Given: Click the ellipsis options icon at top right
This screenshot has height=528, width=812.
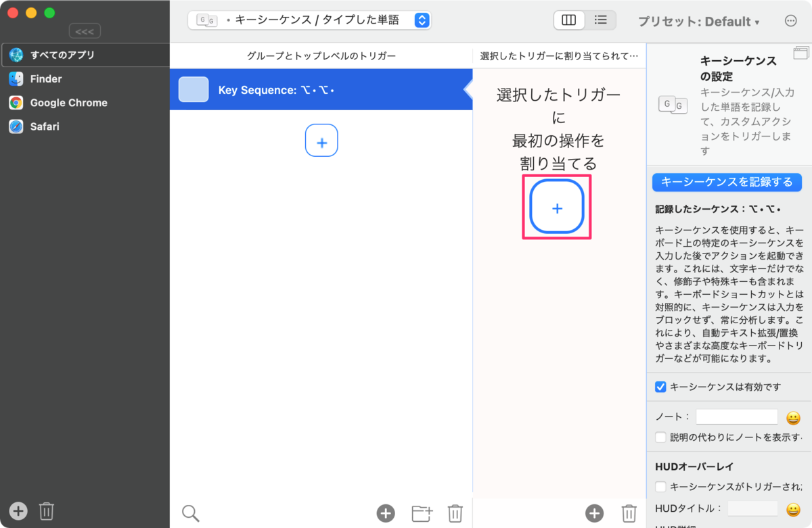Looking at the screenshot, I should [x=790, y=20].
